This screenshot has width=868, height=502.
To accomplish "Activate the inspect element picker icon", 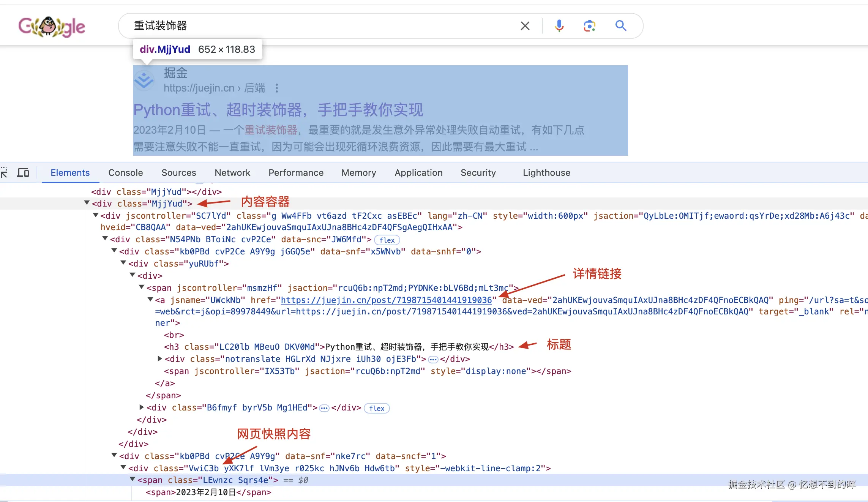I will 4,173.
